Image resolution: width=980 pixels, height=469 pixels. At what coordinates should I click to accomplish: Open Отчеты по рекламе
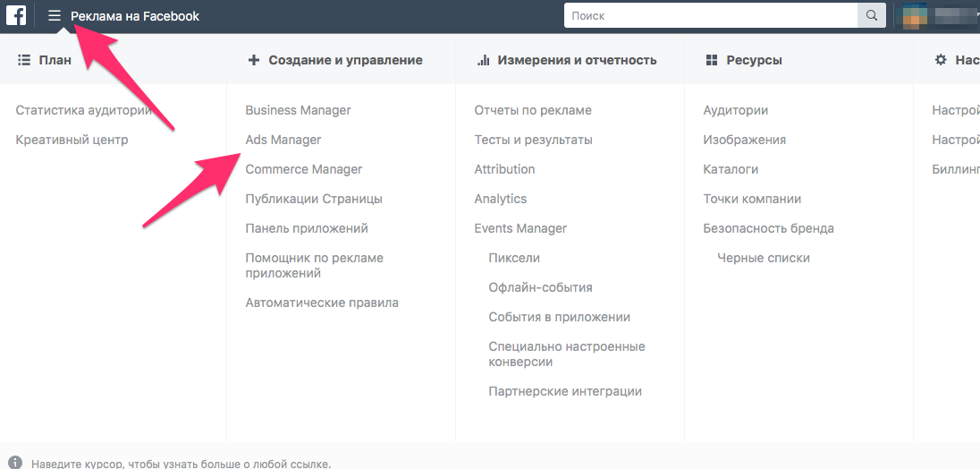pyautogui.click(x=533, y=110)
